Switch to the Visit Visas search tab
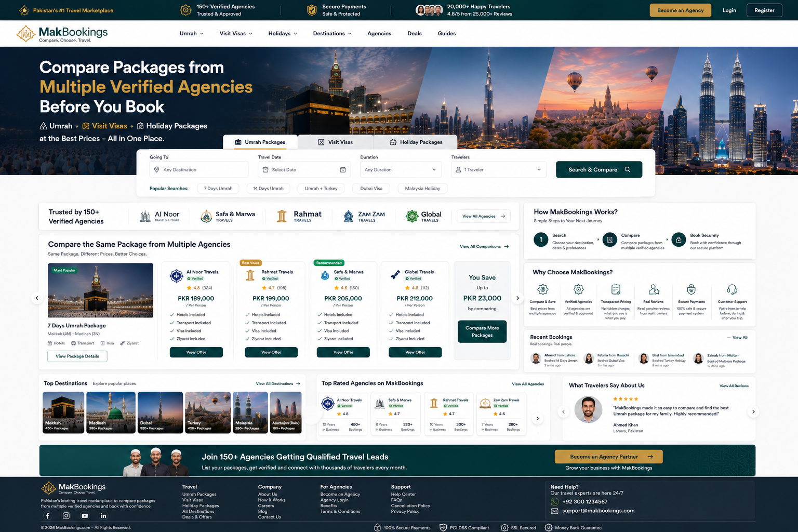The height and width of the screenshot is (532, 798). [x=336, y=142]
